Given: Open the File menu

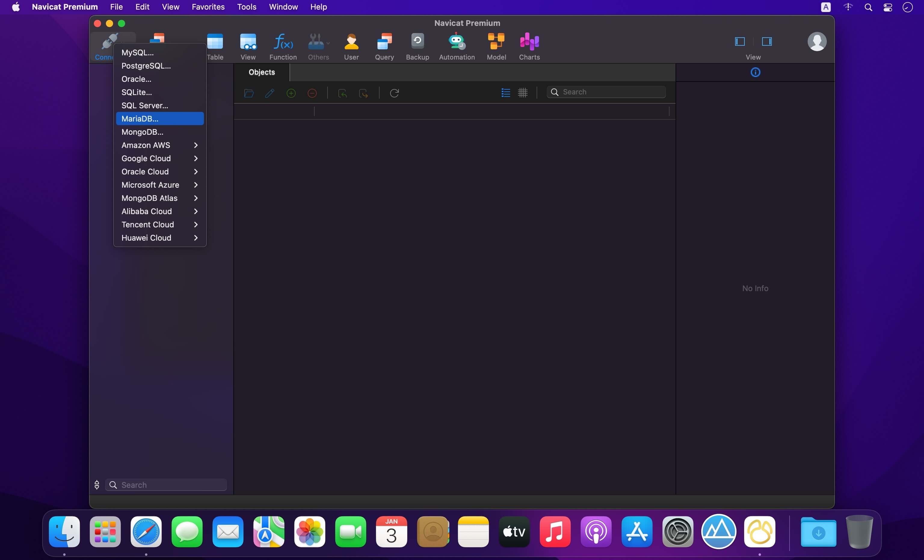Looking at the screenshot, I should tap(116, 7).
